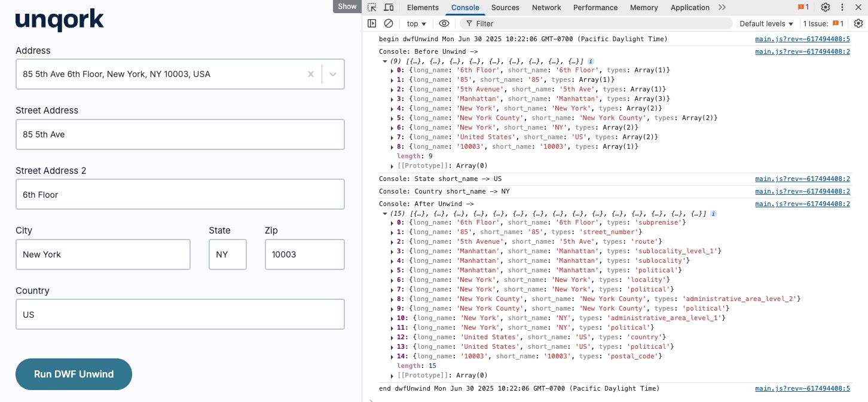Open the Network tab
868x402 pixels.
tap(546, 7)
